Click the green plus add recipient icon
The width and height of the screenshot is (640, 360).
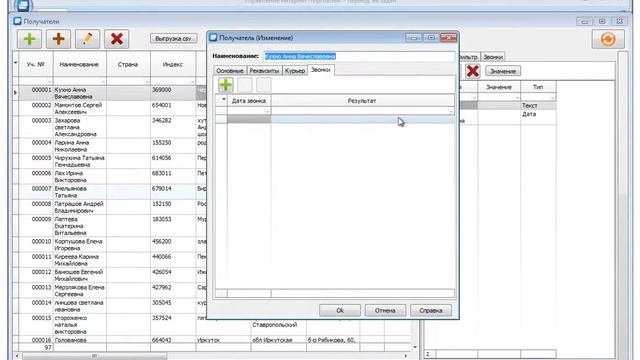point(29,39)
